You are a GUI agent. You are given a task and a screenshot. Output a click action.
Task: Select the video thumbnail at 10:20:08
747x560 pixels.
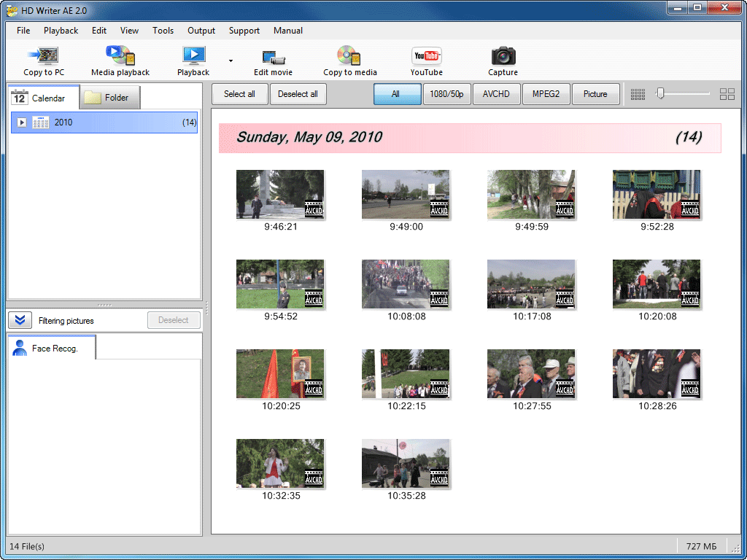657,284
